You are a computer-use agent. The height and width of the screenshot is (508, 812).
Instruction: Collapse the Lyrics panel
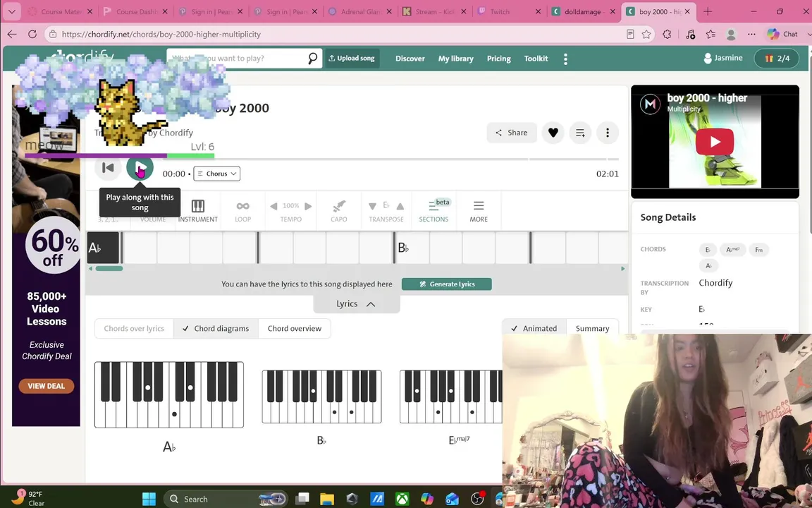(x=356, y=304)
